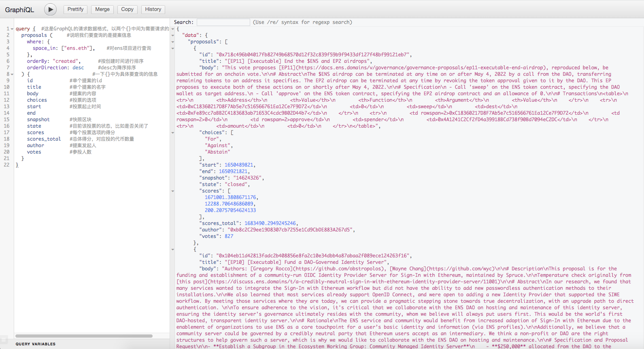This screenshot has width=644, height=349.
Task: Click the choices field in the query
Action: pyautogui.click(x=37, y=100)
